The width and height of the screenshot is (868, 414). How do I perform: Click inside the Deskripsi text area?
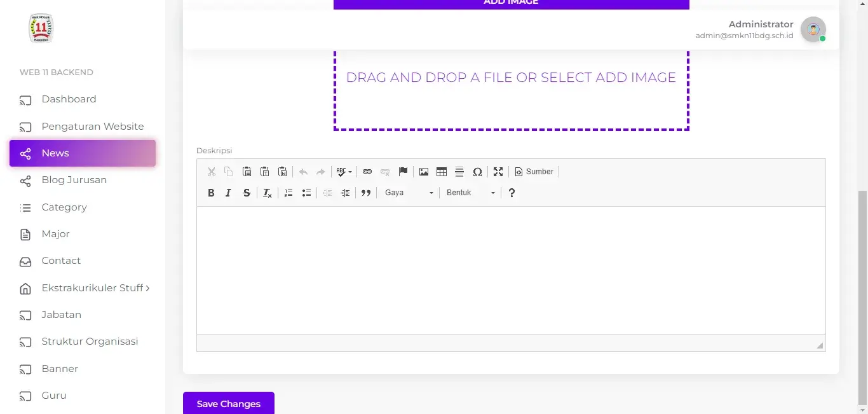coord(511,270)
